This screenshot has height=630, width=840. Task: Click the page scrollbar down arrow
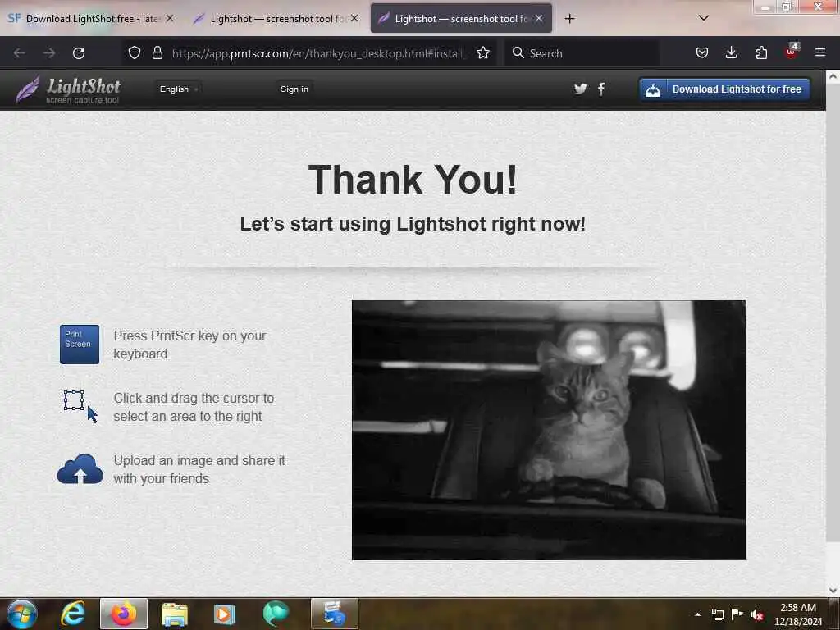coord(833,591)
